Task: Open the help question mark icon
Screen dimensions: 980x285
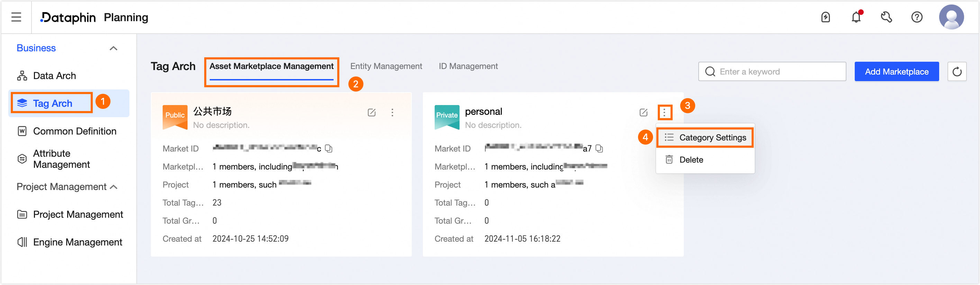Action: click(x=917, y=17)
